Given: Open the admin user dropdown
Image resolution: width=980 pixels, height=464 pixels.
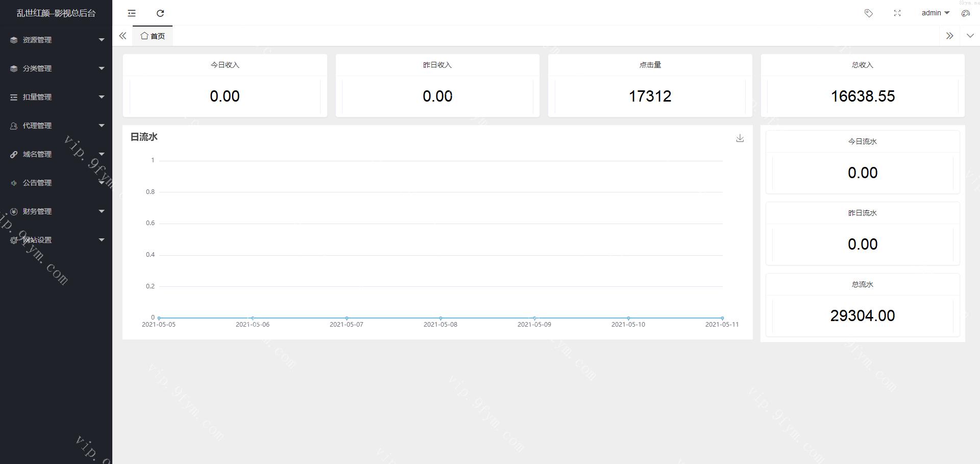Looking at the screenshot, I should [x=935, y=13].
